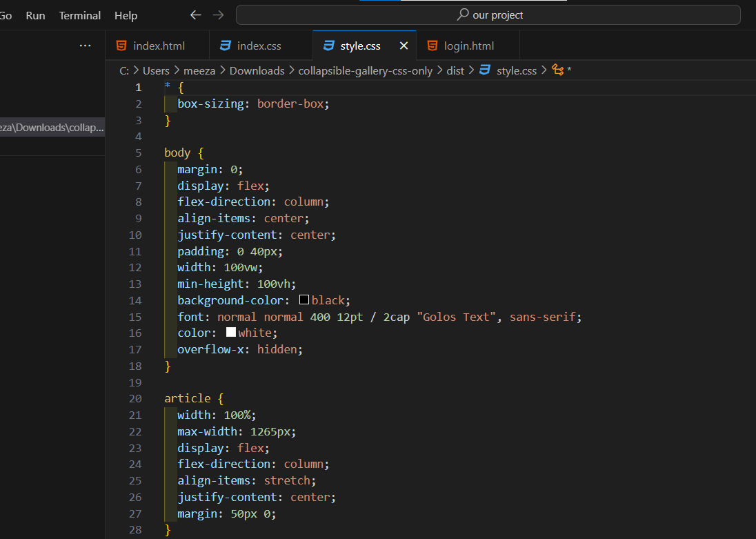Switch to the login.html tab

click(468, 45)
